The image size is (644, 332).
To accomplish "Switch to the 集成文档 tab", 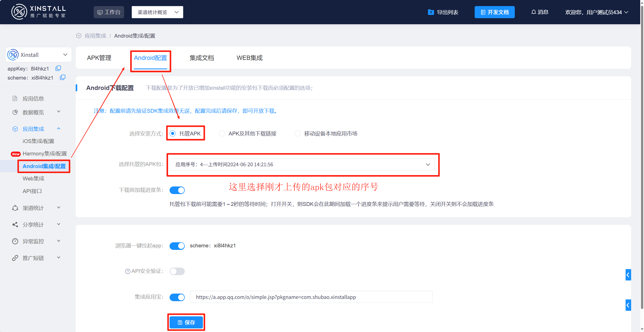I will [x=202, y=58].
